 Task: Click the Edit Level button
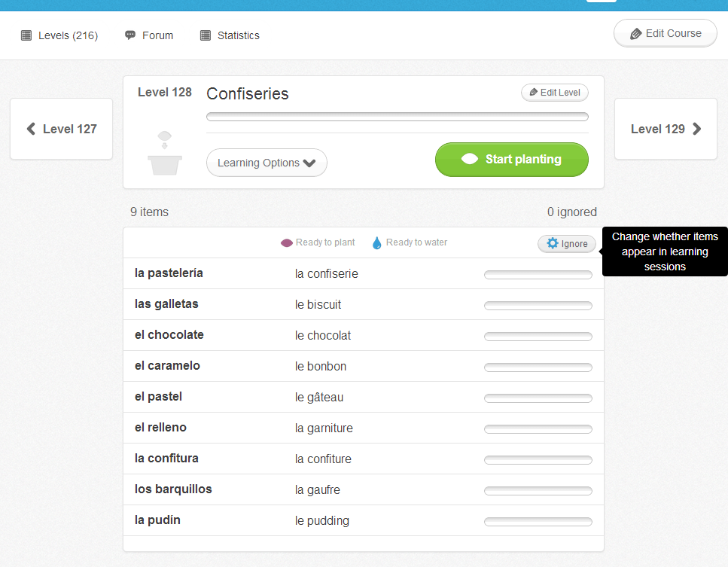(x=555, y=93)
